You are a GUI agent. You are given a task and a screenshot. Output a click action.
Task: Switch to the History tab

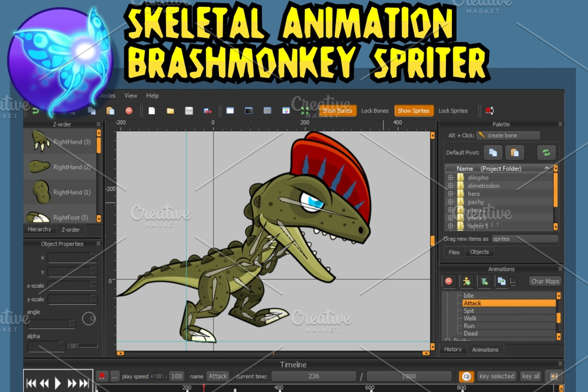453,349
